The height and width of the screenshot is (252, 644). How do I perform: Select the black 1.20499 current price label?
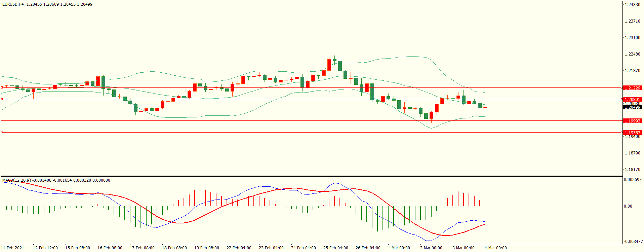click(632, 107)
